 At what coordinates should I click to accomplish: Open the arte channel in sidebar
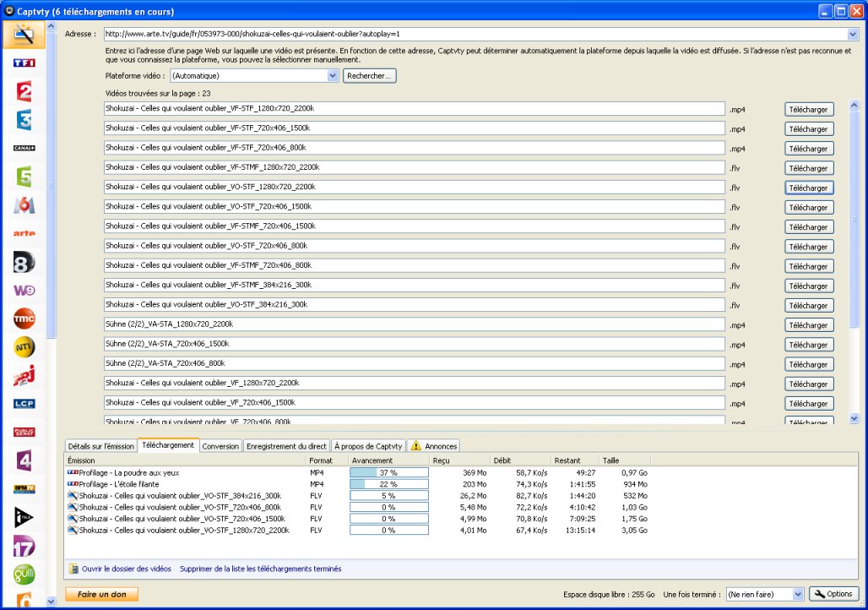point(24,233)
